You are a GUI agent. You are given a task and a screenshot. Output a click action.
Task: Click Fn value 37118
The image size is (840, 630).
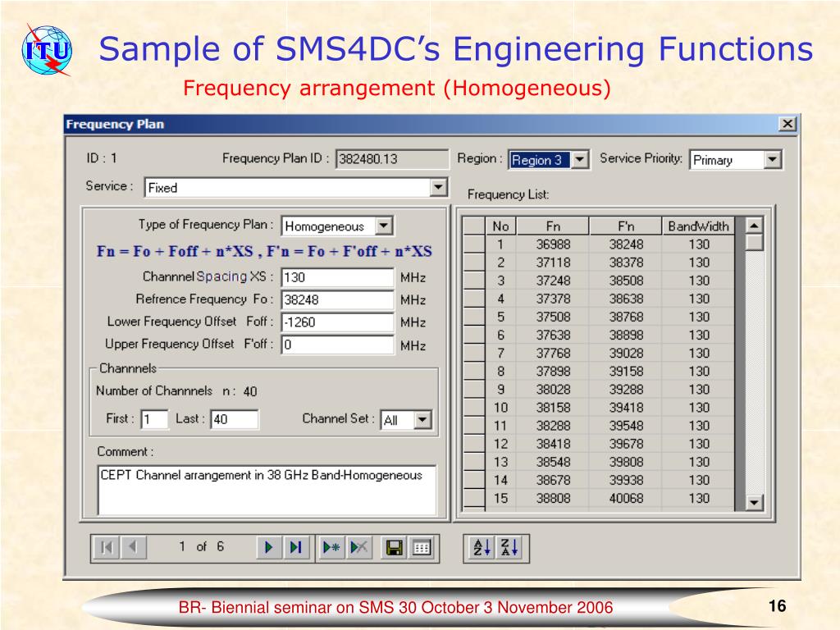point(553,262)
